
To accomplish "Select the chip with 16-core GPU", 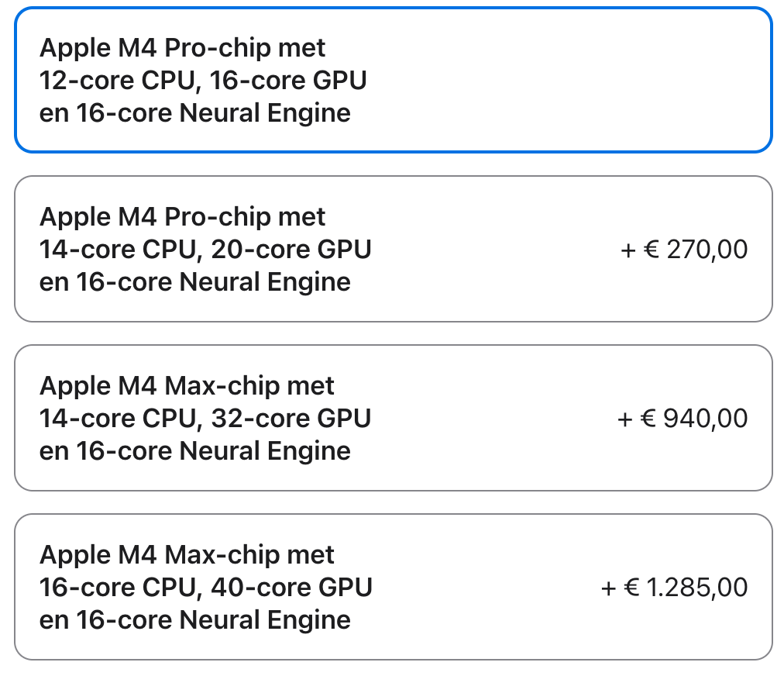I will (394, 80).
